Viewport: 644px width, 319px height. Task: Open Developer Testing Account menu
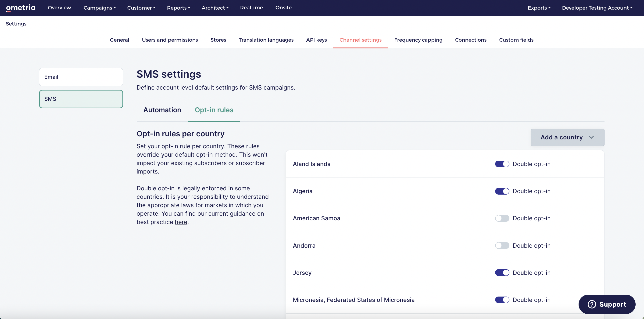pyautogui.click(x=597, y=8)
